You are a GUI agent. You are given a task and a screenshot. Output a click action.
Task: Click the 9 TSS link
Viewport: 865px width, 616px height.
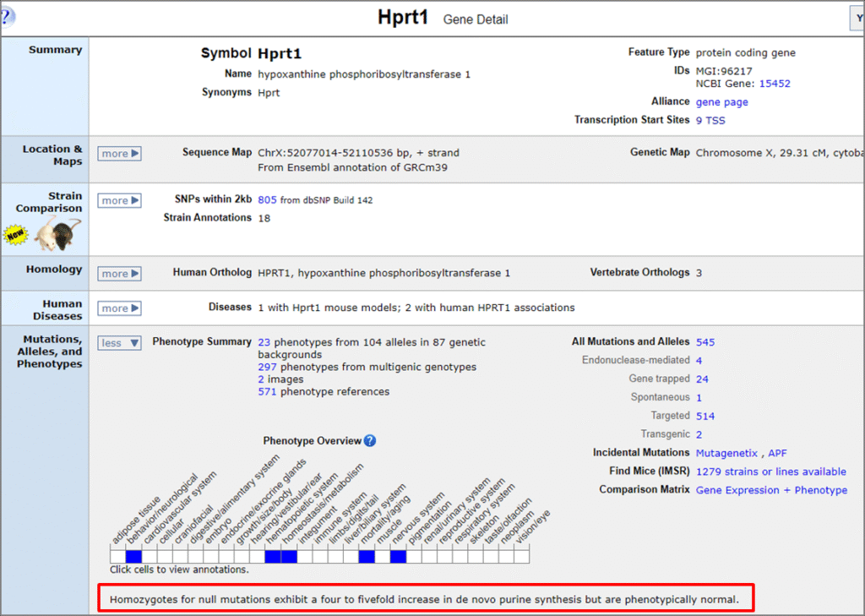click(710, 120)
